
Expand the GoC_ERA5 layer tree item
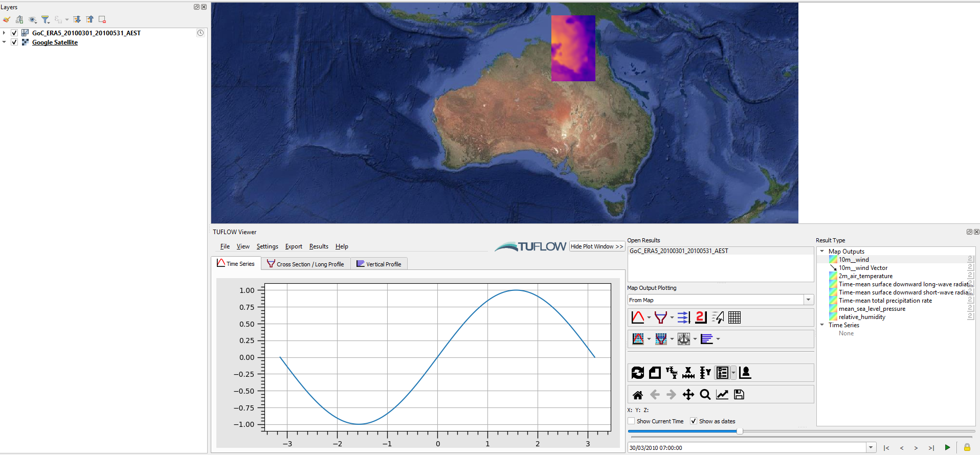[5, 33]
